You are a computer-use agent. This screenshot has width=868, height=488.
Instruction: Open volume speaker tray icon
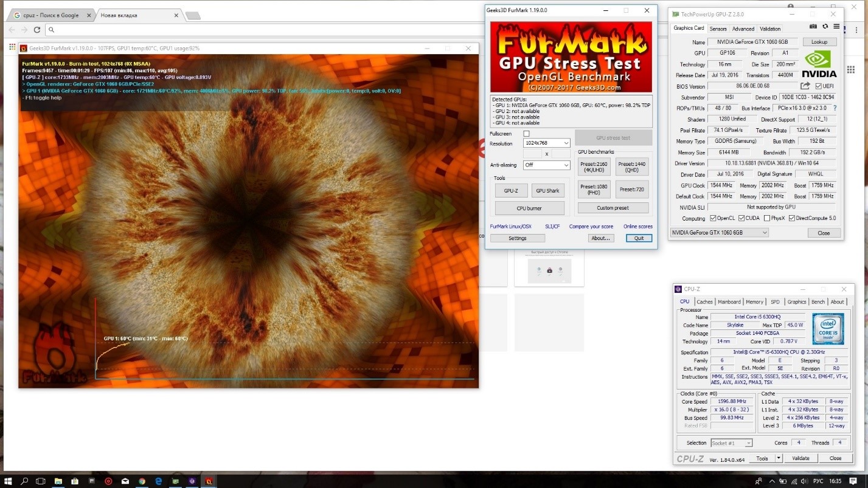[806, 481]
